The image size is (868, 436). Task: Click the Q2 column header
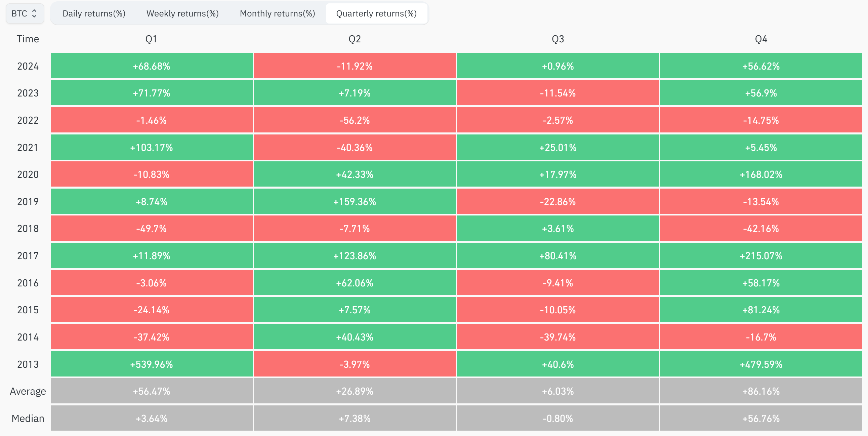click(x=355, y=39)
